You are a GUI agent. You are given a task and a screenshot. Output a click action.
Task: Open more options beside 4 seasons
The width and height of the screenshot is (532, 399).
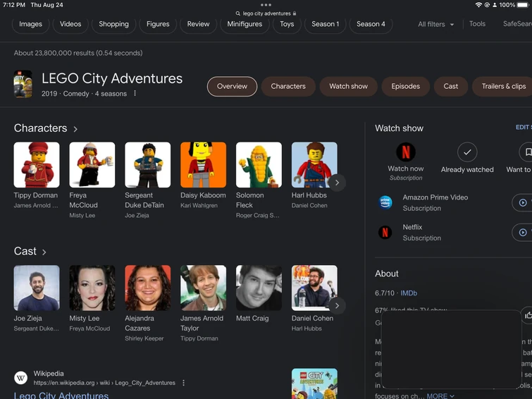(135, 93)
